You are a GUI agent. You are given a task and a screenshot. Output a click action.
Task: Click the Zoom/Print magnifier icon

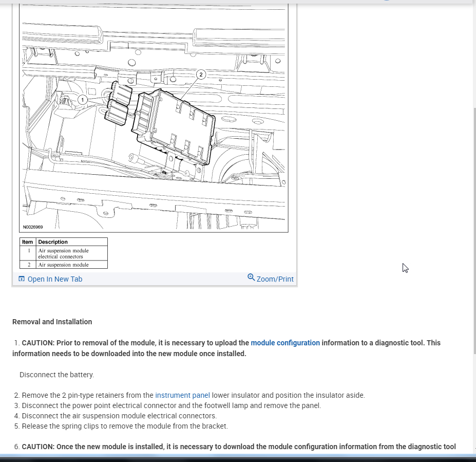coord(251,278)
